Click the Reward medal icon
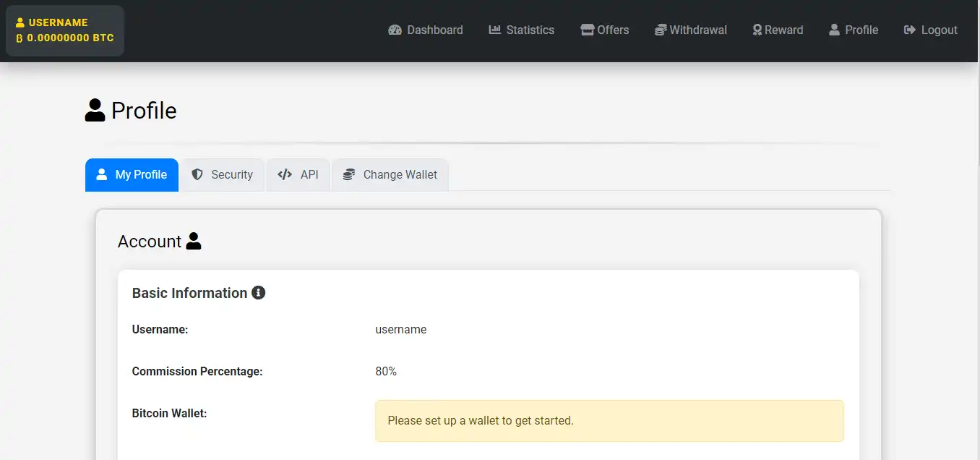 click(757, 30)
